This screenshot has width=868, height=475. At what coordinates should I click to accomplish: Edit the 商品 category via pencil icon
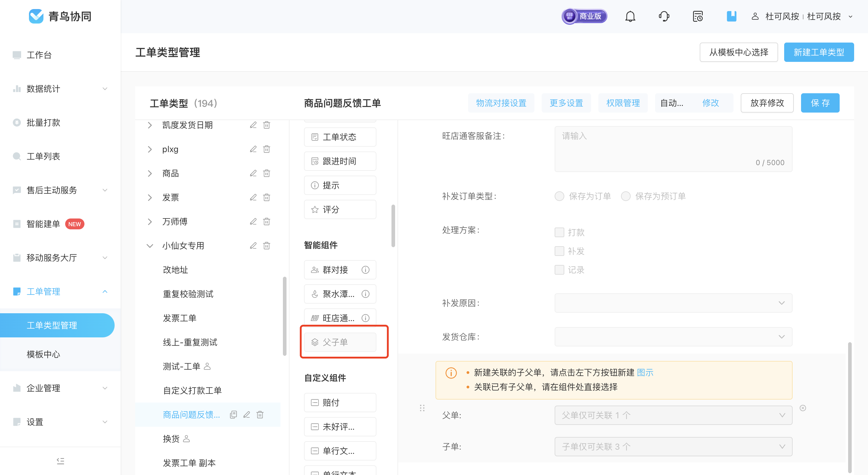253,173
